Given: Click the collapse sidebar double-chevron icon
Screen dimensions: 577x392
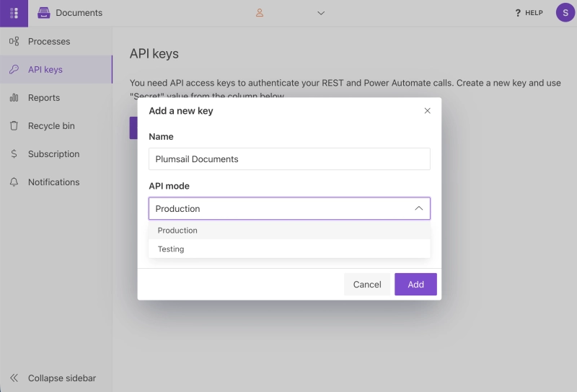Looking at the screenshot, I should (14, 378).
